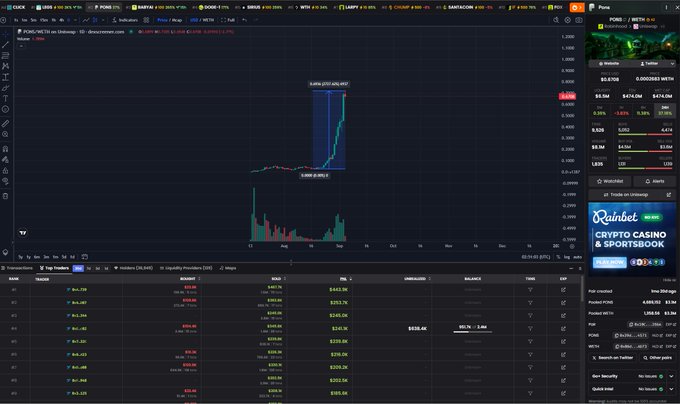
Task: Open the forecasting and measurement tool group
Action: 5,77
